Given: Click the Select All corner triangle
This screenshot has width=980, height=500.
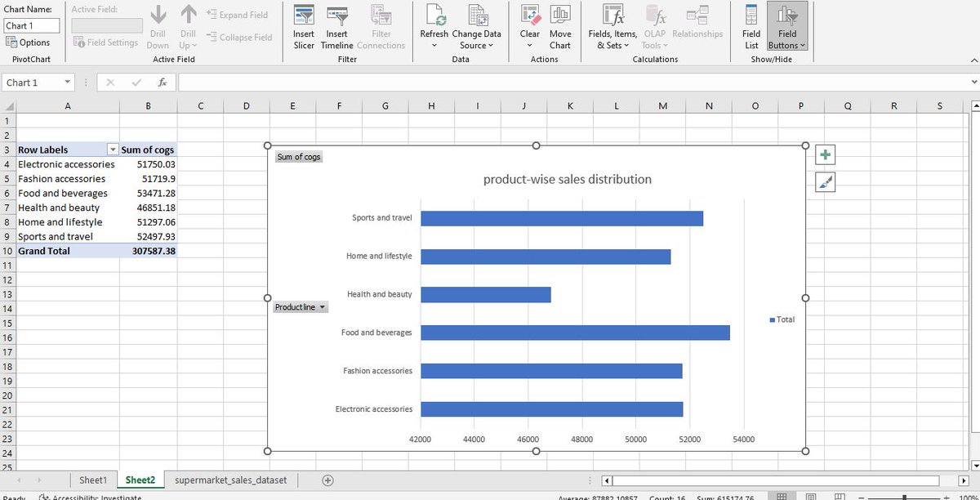Looking at the screenshot, I should coord(8,106).
